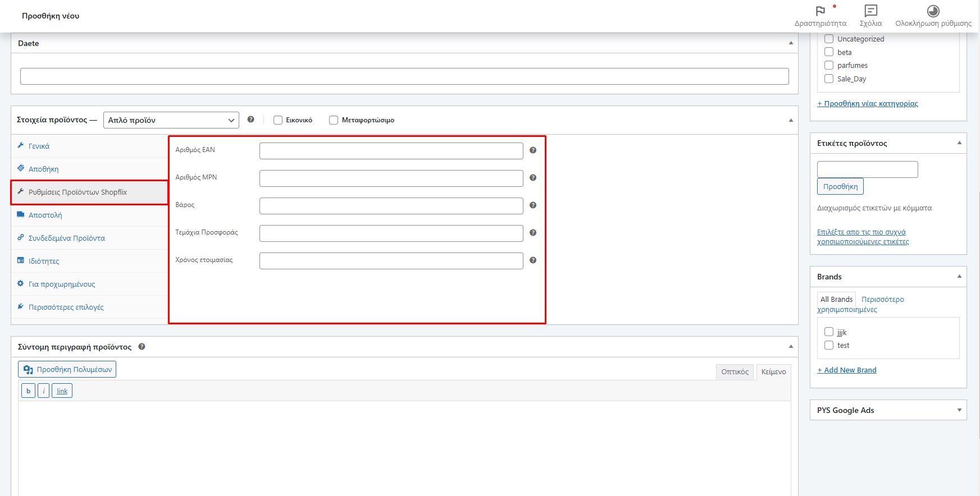The width and height of the screenshot is (980, 496).
Task: Click the Ολοκλήρωση ρύθμισης progress icon
Action: tap(933, 11)
